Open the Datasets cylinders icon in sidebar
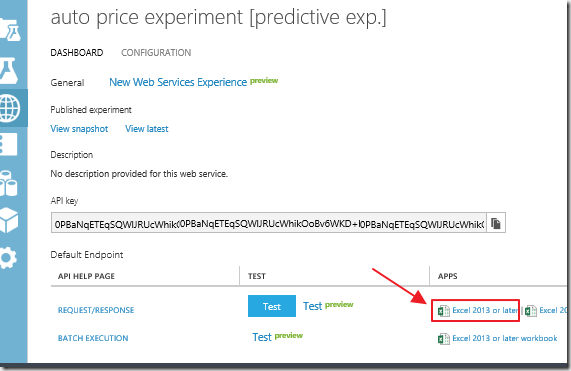Image resolution: width=571 pixels, height=371 pixels. [x=9, y=183]
